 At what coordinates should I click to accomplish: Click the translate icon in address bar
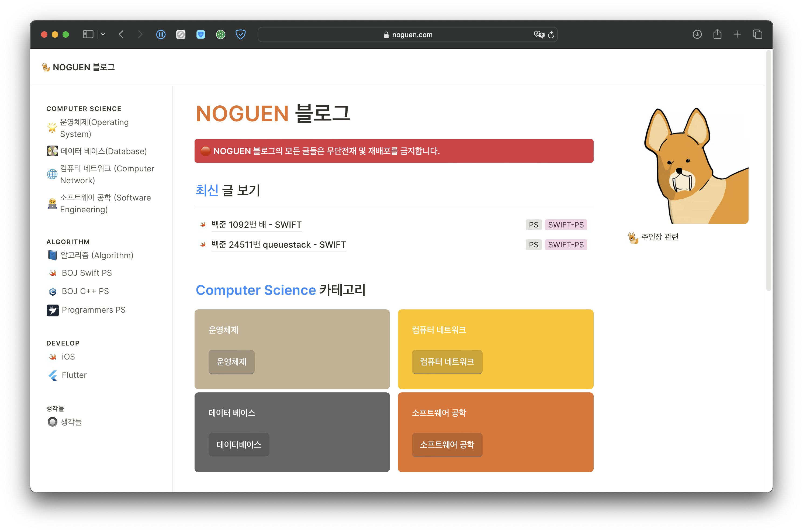(x=539, y=34)
